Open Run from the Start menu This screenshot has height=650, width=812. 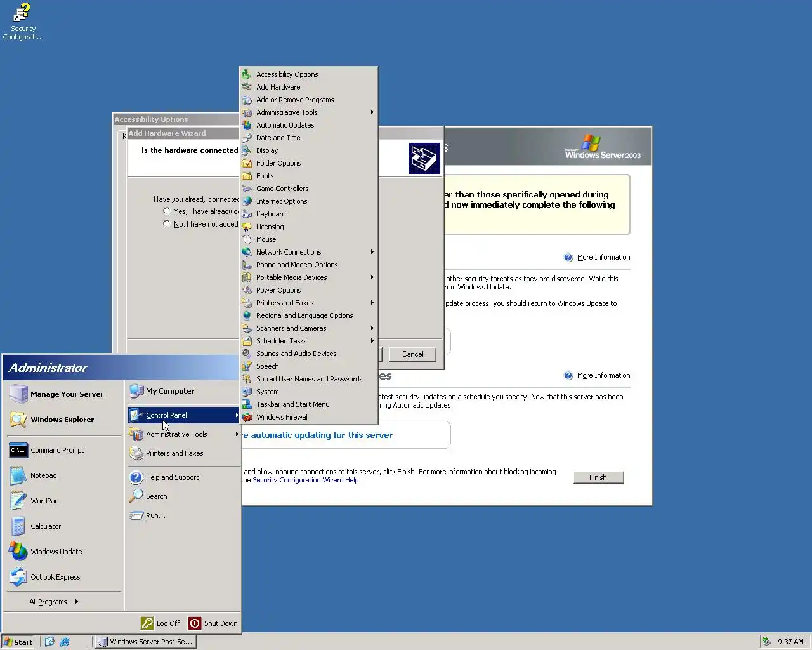pos(183,515)
